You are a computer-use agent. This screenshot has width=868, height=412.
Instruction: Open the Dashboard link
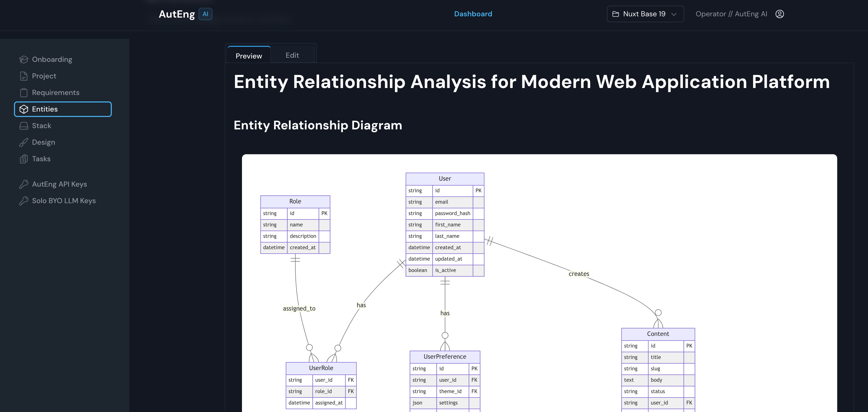coord(473,14)
